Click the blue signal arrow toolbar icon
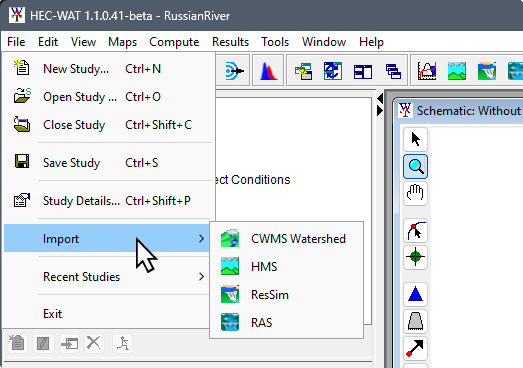 click(234, 71)
